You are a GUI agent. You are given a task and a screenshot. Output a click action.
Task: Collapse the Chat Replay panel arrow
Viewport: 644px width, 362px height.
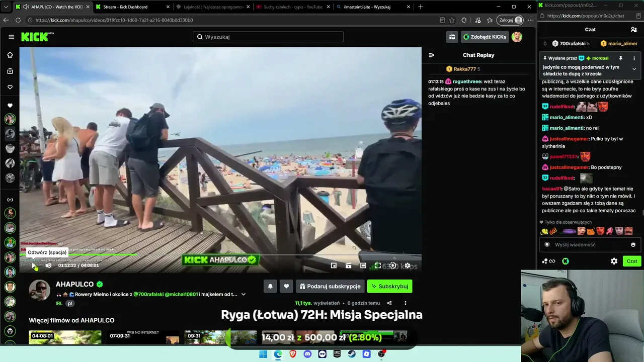(x=431, y=55)
